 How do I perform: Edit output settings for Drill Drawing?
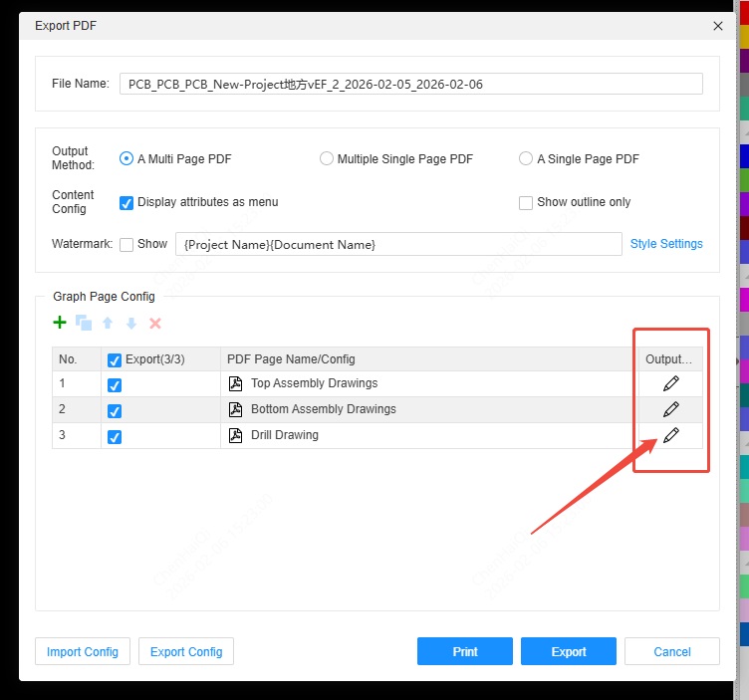point(671,435)
